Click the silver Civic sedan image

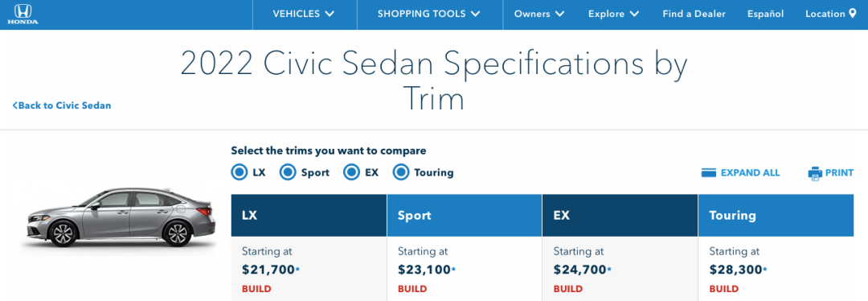119,218
